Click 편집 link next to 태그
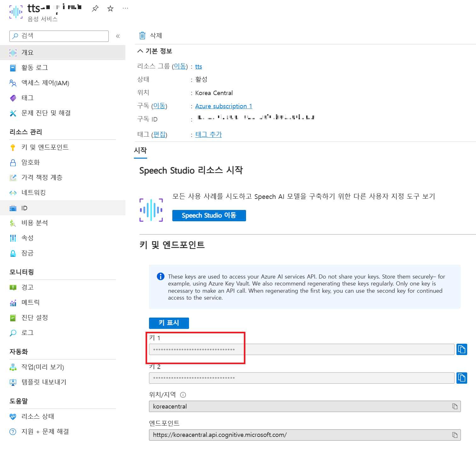This screenshot has width=476, height=463. click(x=159, y=134)
